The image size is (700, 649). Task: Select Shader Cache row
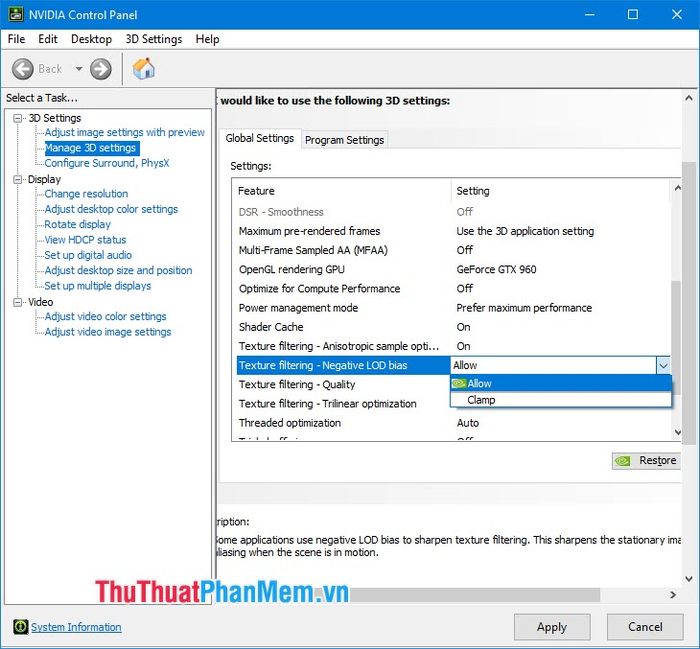pos(451,327)
